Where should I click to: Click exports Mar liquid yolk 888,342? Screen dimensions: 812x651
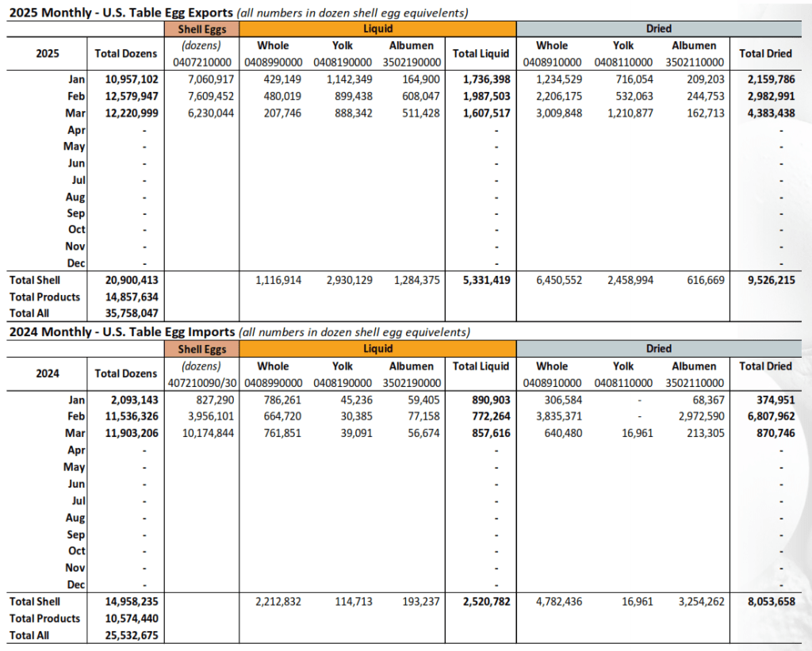click(x=353, y=113)
